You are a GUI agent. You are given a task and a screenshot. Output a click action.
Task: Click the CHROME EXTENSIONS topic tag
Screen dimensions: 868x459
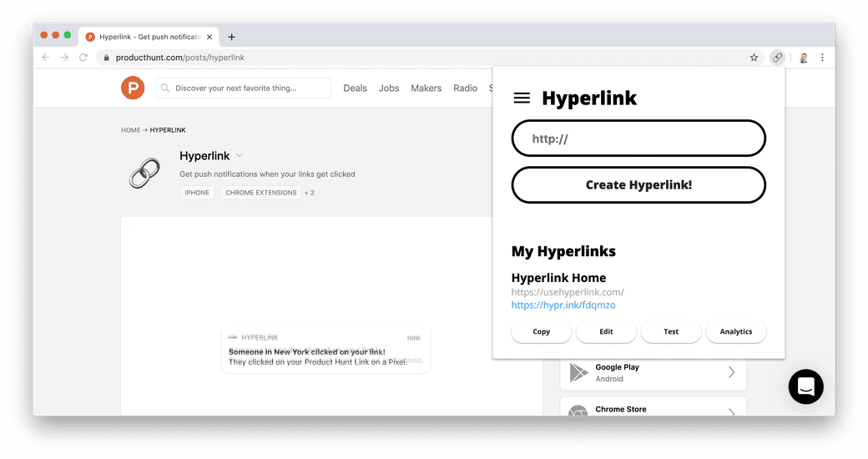(260, 193)
